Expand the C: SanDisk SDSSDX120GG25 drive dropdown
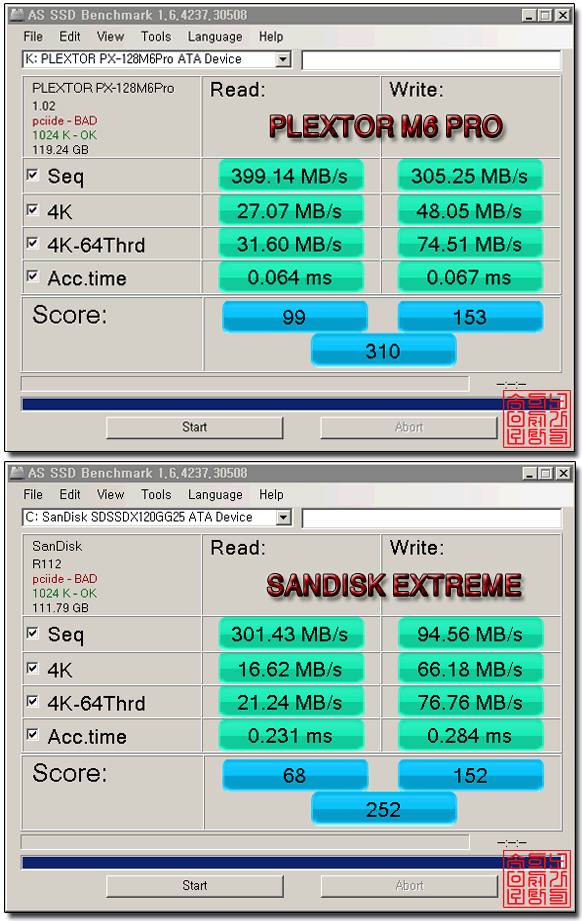 click(x=284, y=517)
